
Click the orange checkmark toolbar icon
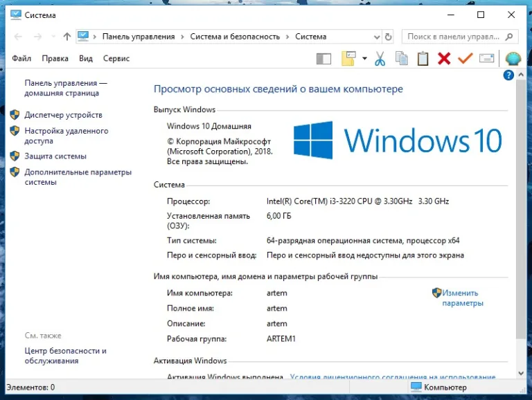tap(465, 58)
